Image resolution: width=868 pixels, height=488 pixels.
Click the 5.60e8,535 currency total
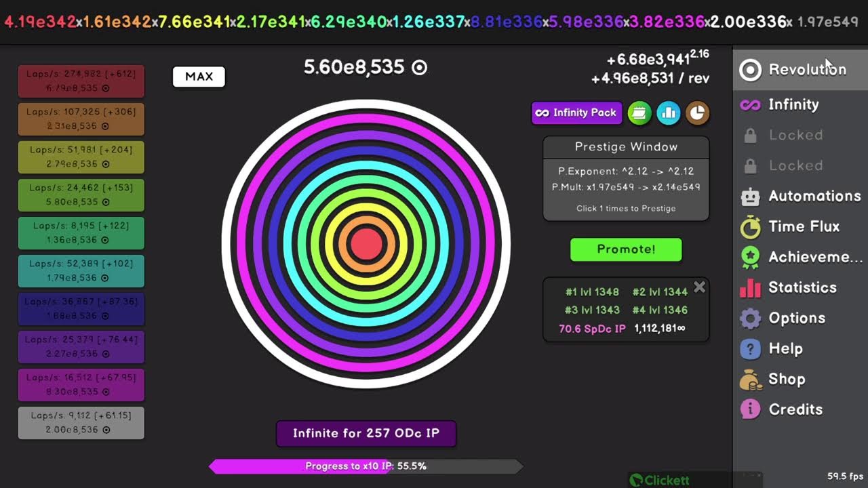click(x=366, y=67)
